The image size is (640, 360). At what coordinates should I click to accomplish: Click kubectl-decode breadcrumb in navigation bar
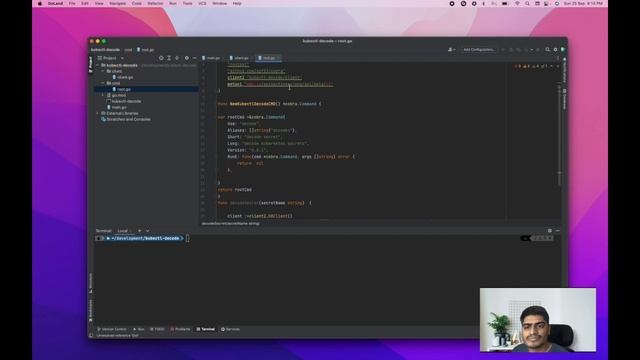coord(105,50)
